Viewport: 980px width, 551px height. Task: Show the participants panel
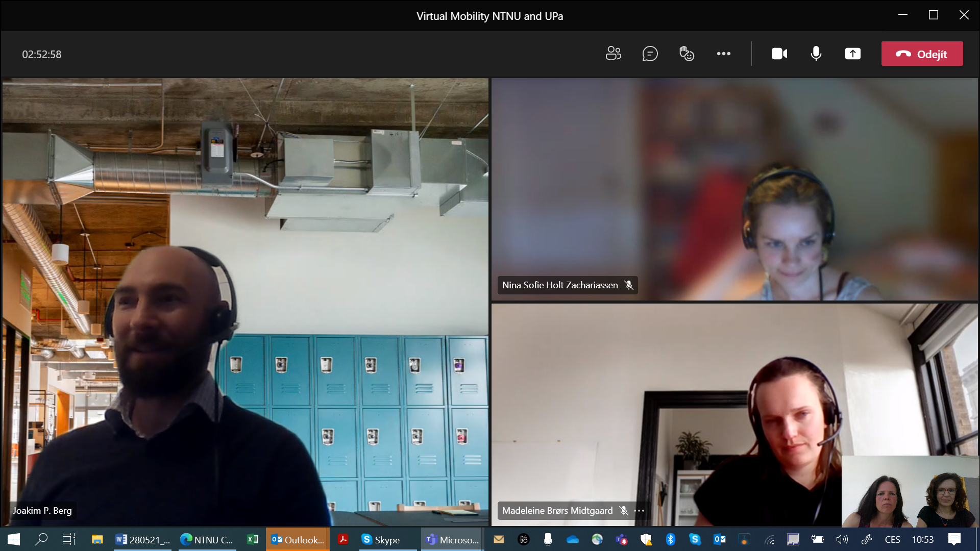[613, 54]
